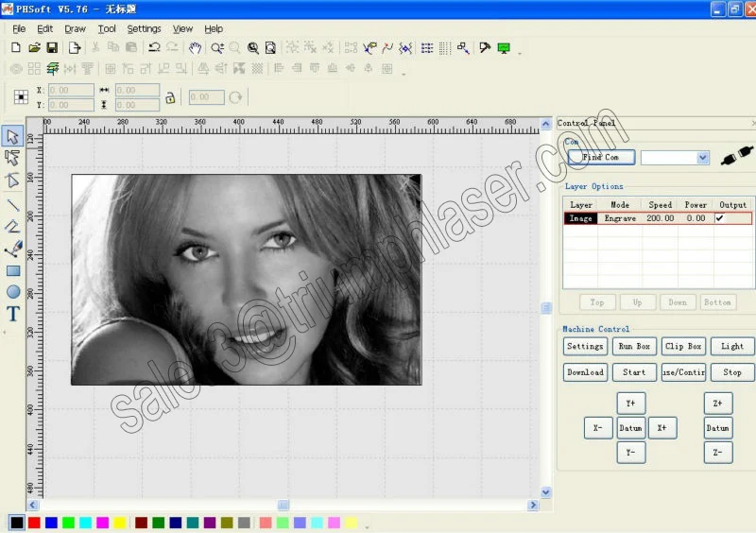Click the Save file icon
756x533 pixels.
(x=52, y=47)
